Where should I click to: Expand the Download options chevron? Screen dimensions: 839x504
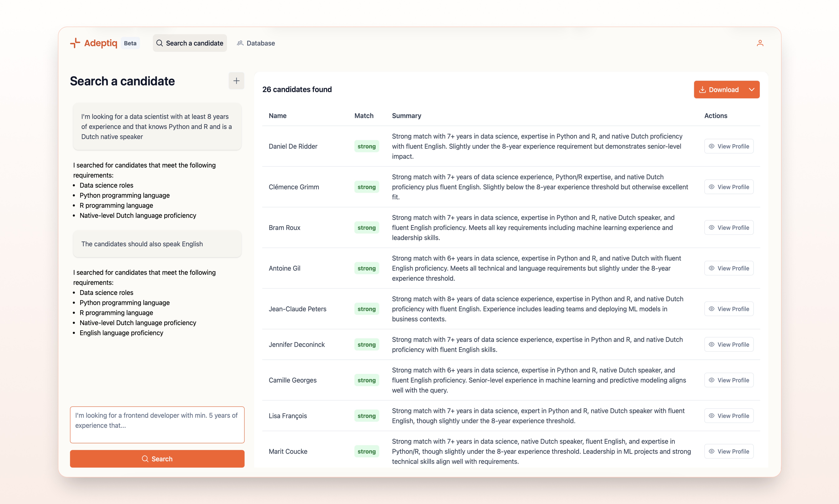click(752, 90)
